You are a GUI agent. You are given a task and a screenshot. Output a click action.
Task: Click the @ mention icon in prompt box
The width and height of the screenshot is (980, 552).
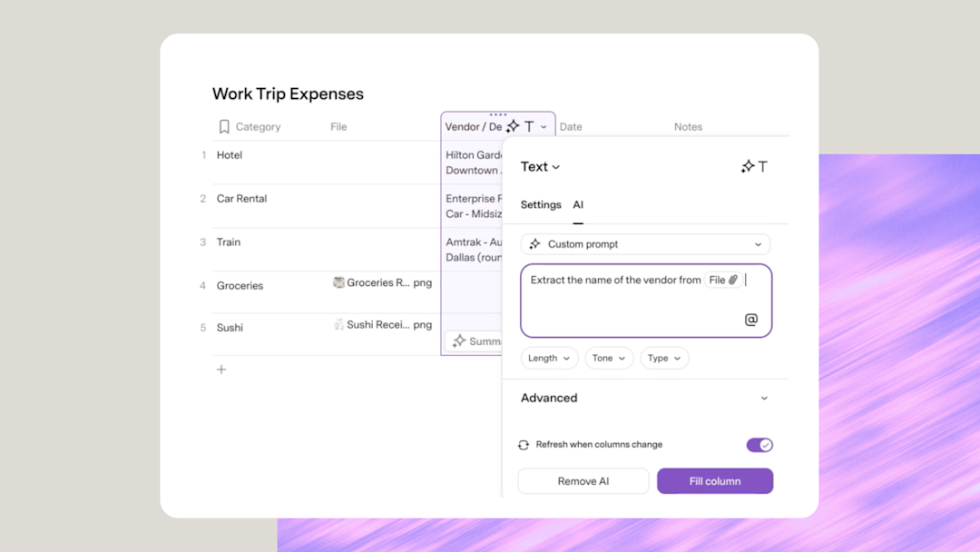tap(750, 320)
